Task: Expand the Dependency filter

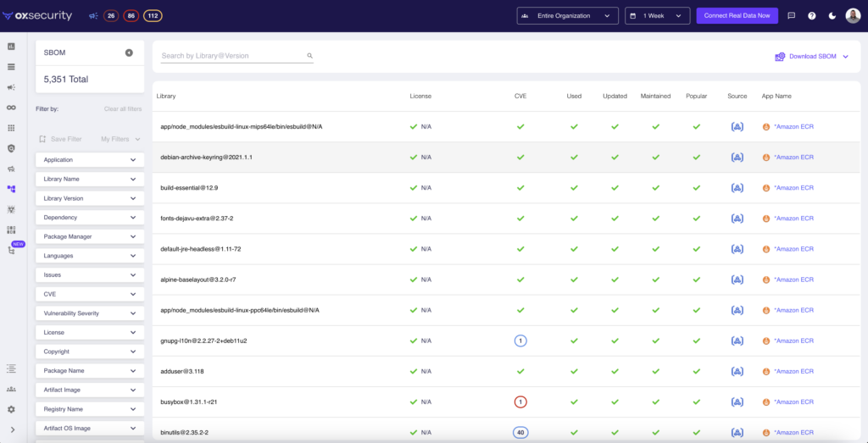Action: click(x=90, y=218)
